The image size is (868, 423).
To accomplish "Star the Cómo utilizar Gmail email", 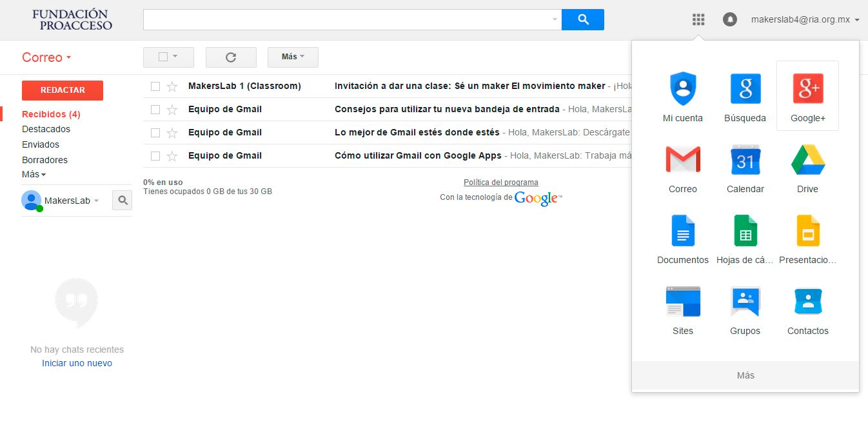I will tap(172, 156).
